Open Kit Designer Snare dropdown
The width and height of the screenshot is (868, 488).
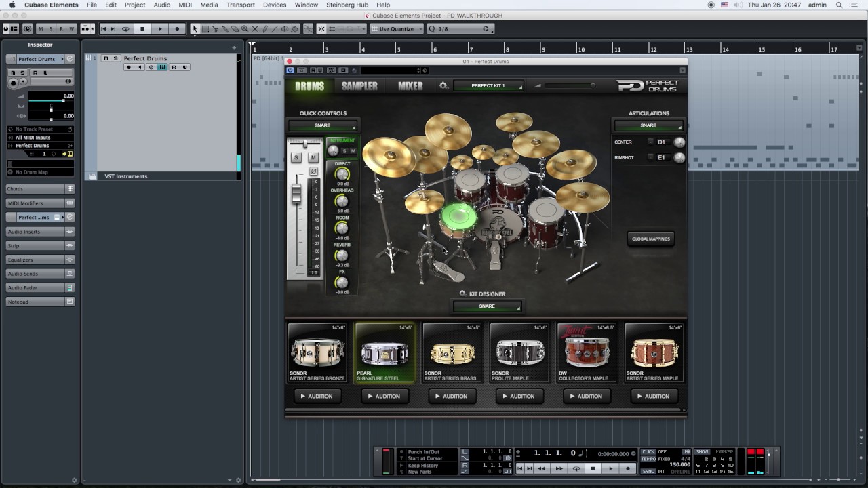[487, 306]
